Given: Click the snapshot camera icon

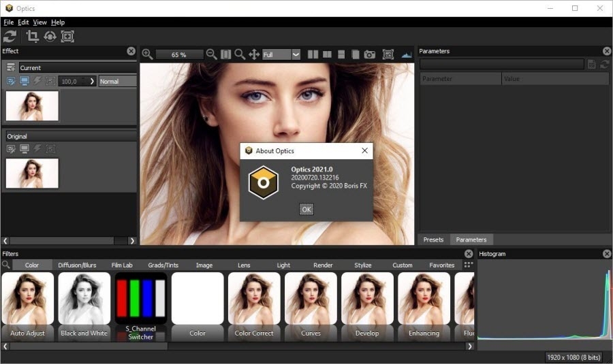Looking at the screenshot, I should click(x=369, y=54).
